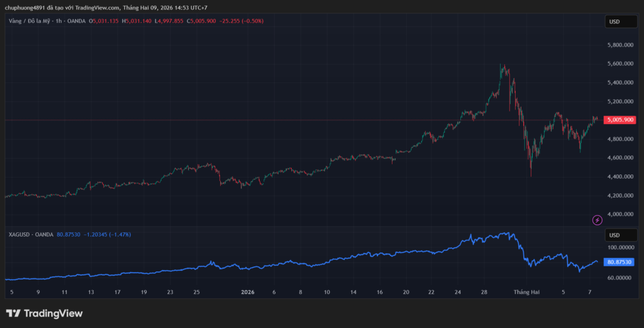Click the XAGUSD change value -1.20345 (-1.47%)
This screenshot has width=644, height=328.
[107, 234]
